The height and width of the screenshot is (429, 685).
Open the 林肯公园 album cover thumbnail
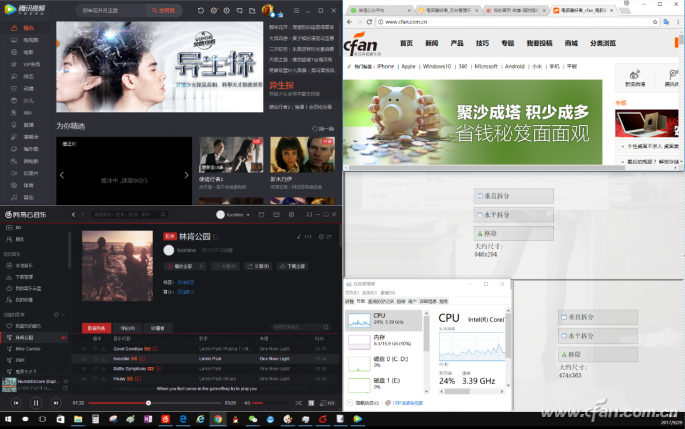[118, 266]
